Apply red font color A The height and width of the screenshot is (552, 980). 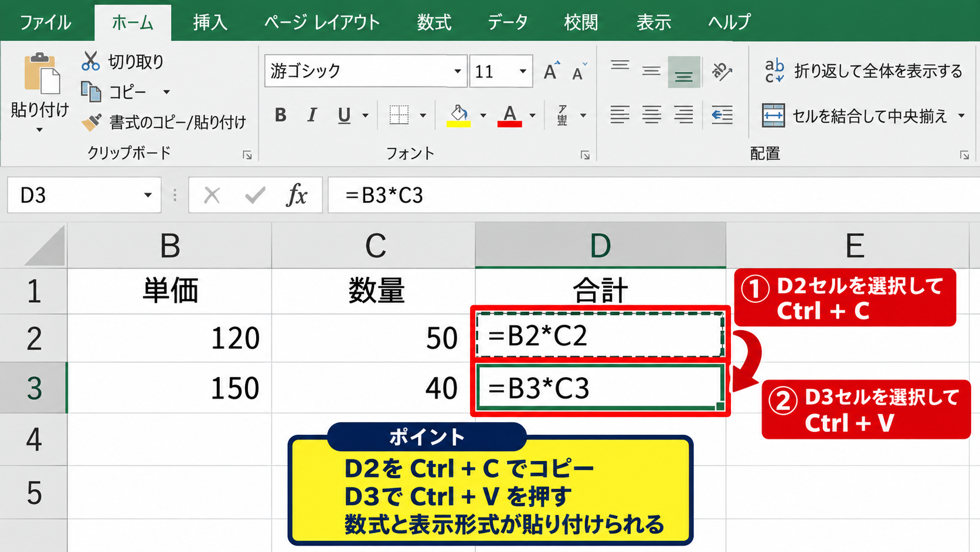(x=510, y=115)
